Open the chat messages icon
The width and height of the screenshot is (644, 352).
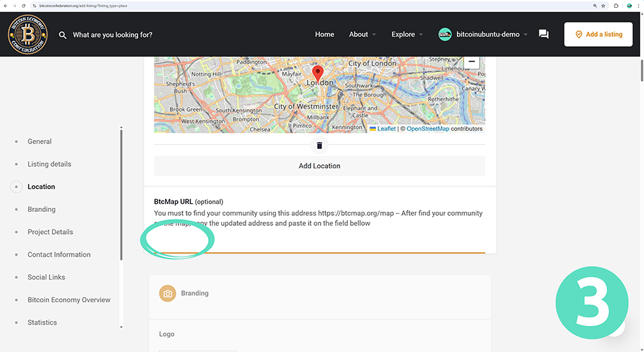pyautogui.click(x=543, y=34)
